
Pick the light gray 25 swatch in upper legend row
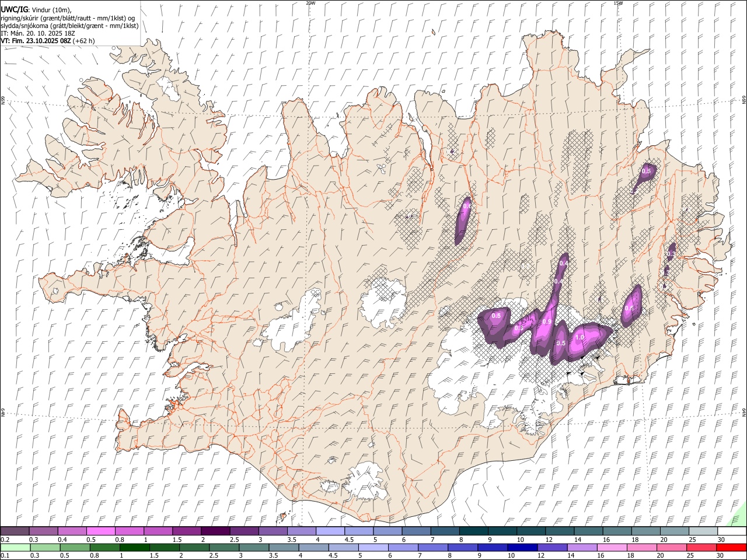coord(703,531)
